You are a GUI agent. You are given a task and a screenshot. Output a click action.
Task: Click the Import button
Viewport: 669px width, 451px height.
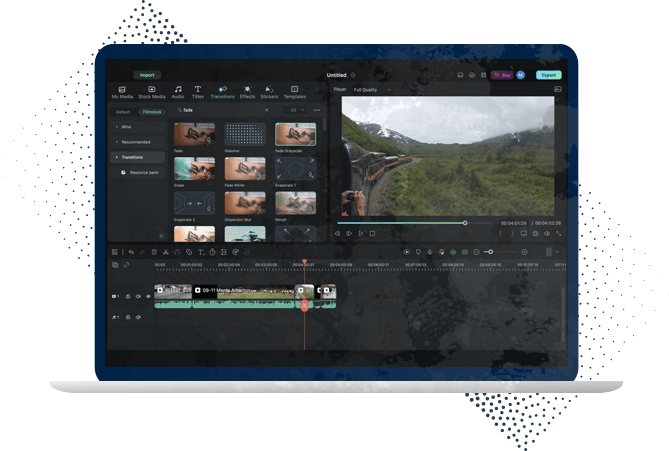point(147,75)
